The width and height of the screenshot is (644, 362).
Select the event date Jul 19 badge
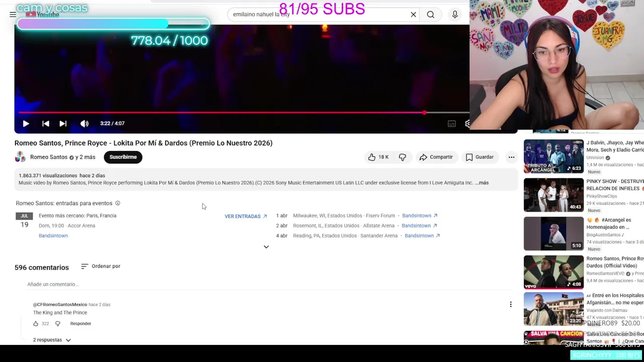click(x=24, y=221)
